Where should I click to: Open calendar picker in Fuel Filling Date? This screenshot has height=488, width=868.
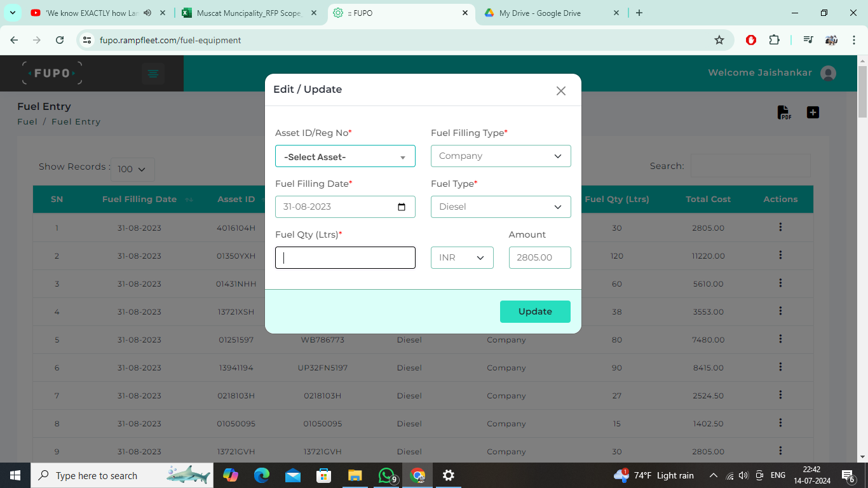[x=401, y=207]
